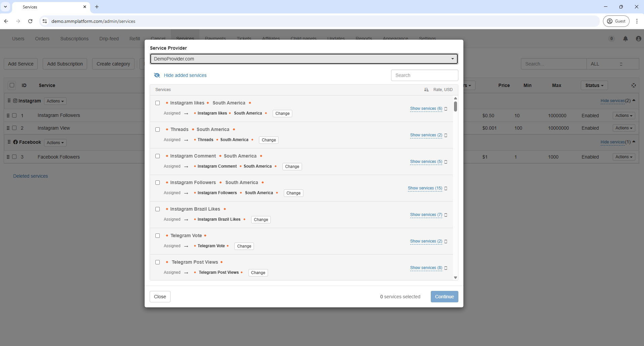This screenshot has height=346, width=644.
Task: Open the browser three-dot menu
Action: coord(637,21)
